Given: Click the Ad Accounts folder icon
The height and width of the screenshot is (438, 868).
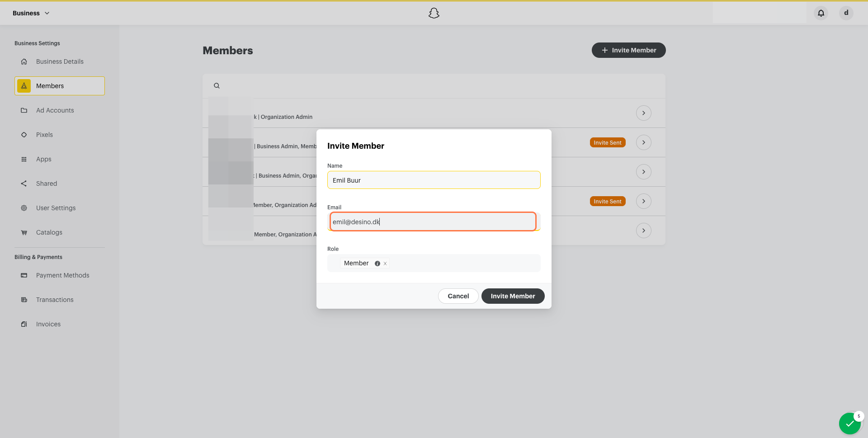Looking at the screenshot, I should pyautogui.click(x=24, y=110).
